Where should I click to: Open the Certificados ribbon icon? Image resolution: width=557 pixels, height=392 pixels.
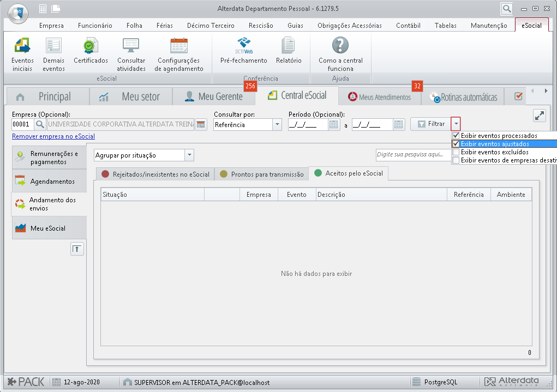pyautogui.click(x=91, y=51)
